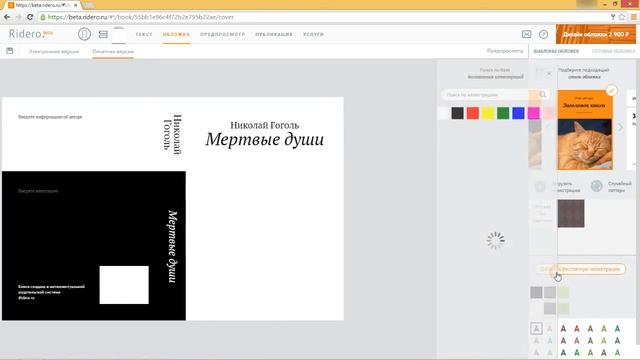
Task: Open the Готовая обложка tab
Action: point(613,51)
